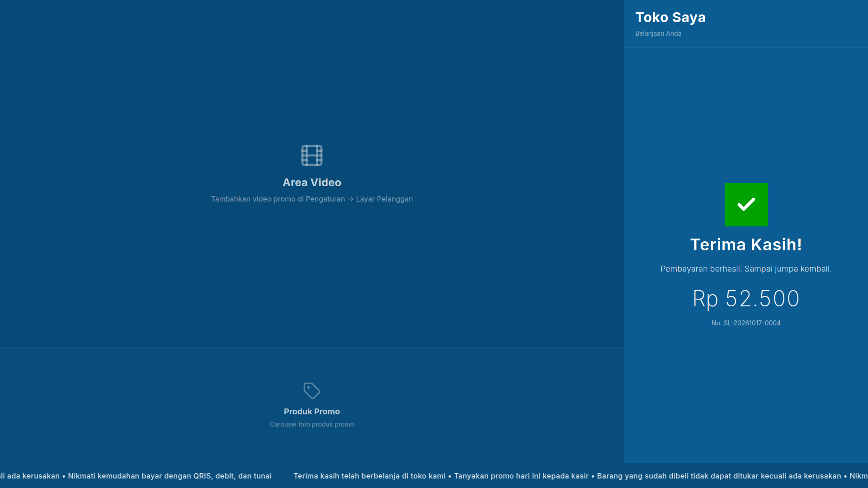The height and width of the screenshot is (488, 868).
Task: Click the 'Belanjaan Anda' subtitle
Action: tap(658, 33)
